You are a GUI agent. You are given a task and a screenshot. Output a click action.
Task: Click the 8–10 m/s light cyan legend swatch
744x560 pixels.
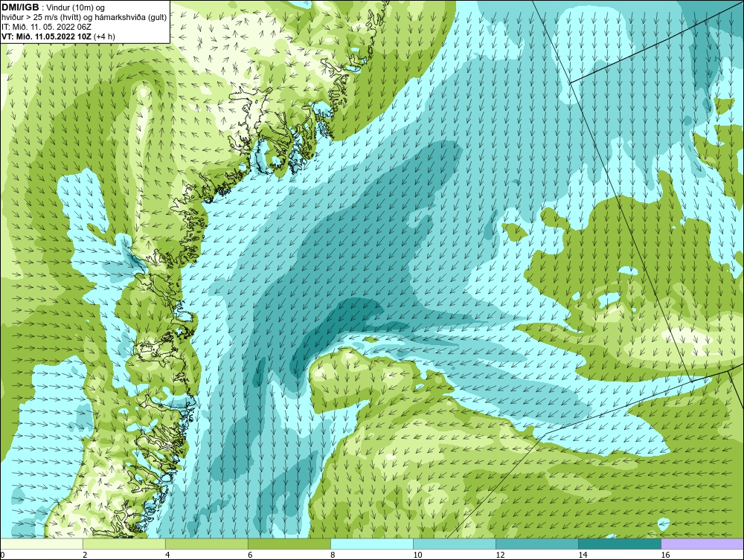tap(371, 544)
